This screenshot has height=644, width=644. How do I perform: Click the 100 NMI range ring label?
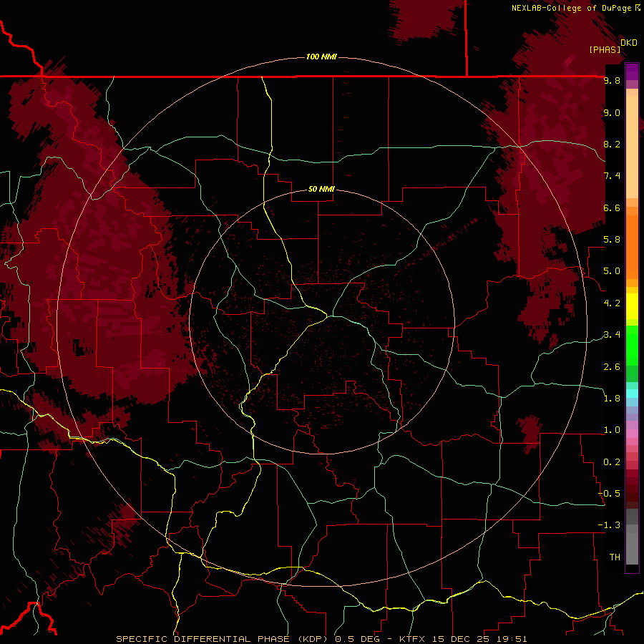(x=321, y=57)
